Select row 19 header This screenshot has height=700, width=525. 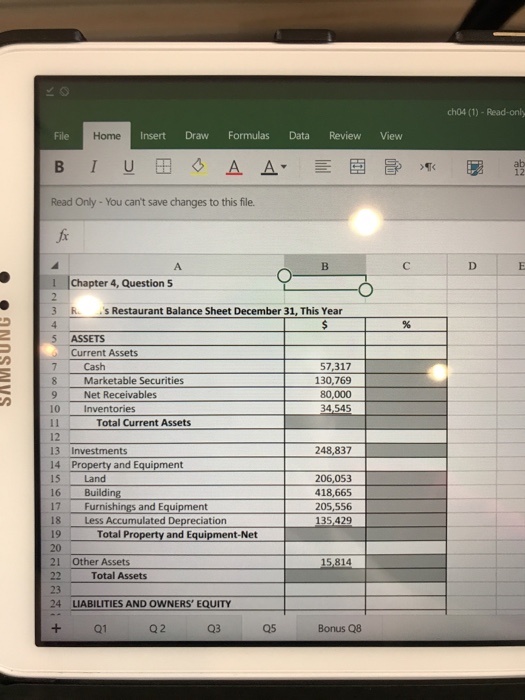coord(55,534)
